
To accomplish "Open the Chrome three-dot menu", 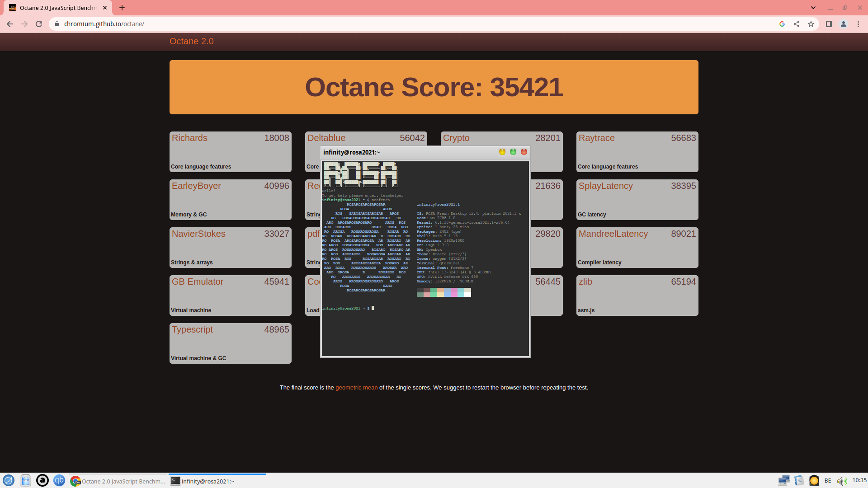I will [x=858, y=24].
